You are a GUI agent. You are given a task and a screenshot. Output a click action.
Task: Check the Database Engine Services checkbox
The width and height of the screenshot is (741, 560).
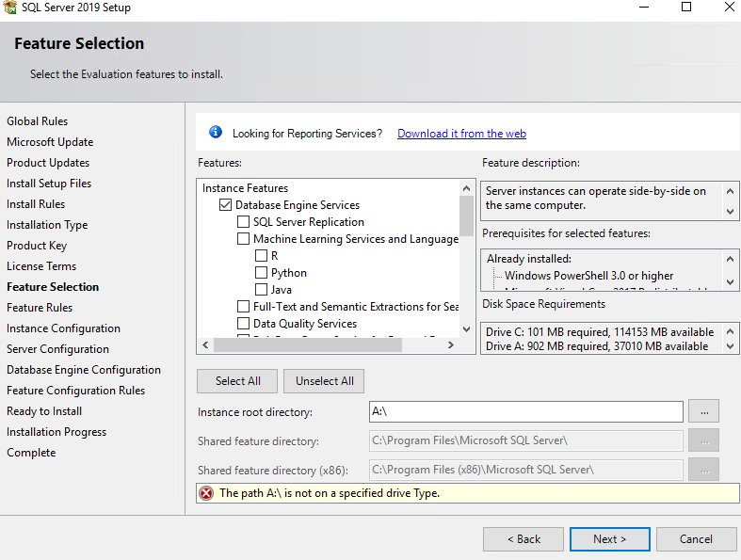pyautogui.click(x=225, y=204)
